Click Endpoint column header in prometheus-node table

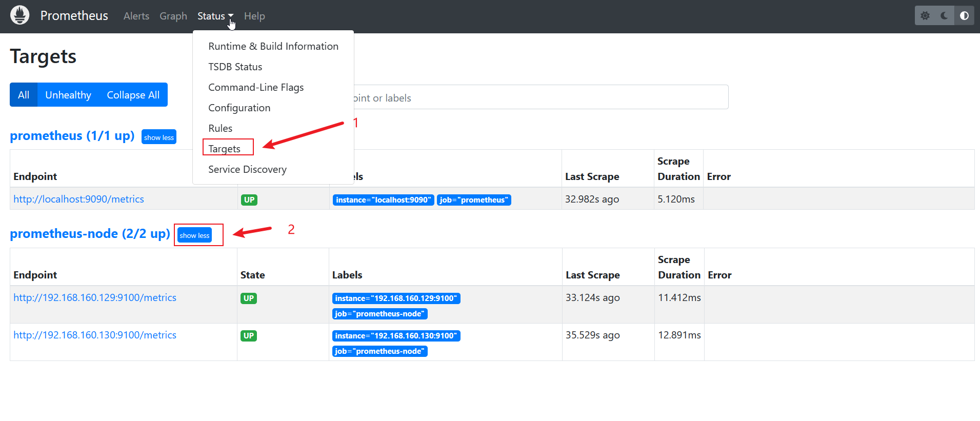click(35, 275)
